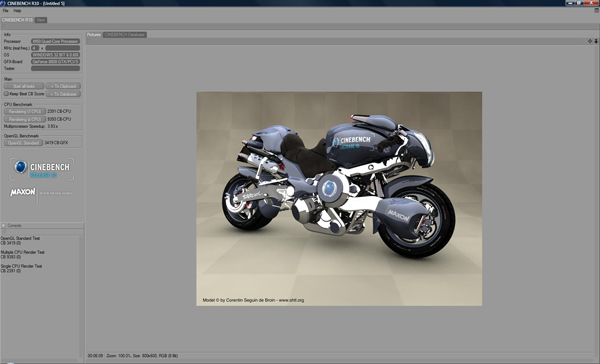Open the File menu
The width and height of the screenshot is (600, 364).
[x=5, y=11]
